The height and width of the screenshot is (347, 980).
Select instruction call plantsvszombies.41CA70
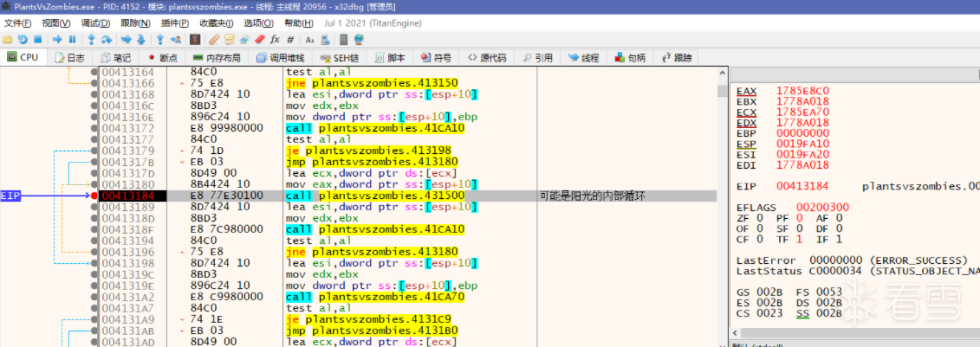[375, 297]
